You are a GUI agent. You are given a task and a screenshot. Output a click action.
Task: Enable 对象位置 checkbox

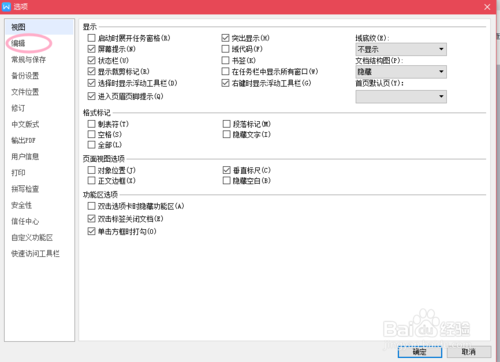[x=91, y=170]
